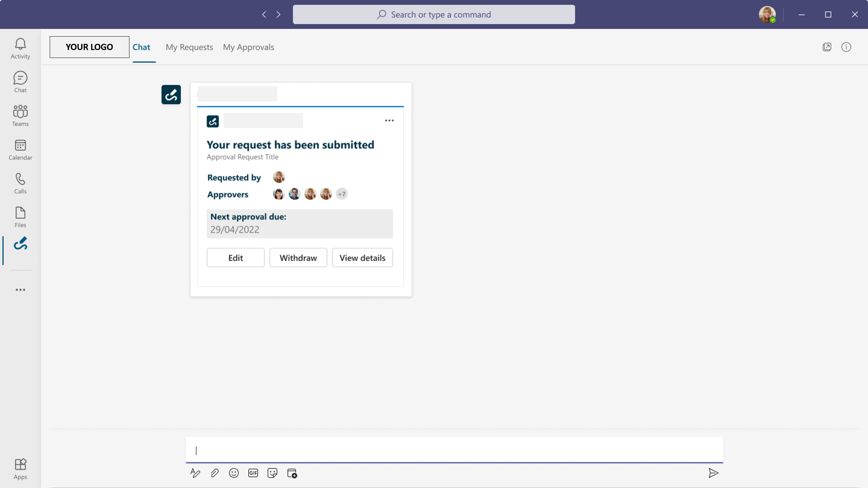Image resolution: width=868 pixels, height=488 pixels.
Task: Open the emoji picker
Action: click(234, 473)
